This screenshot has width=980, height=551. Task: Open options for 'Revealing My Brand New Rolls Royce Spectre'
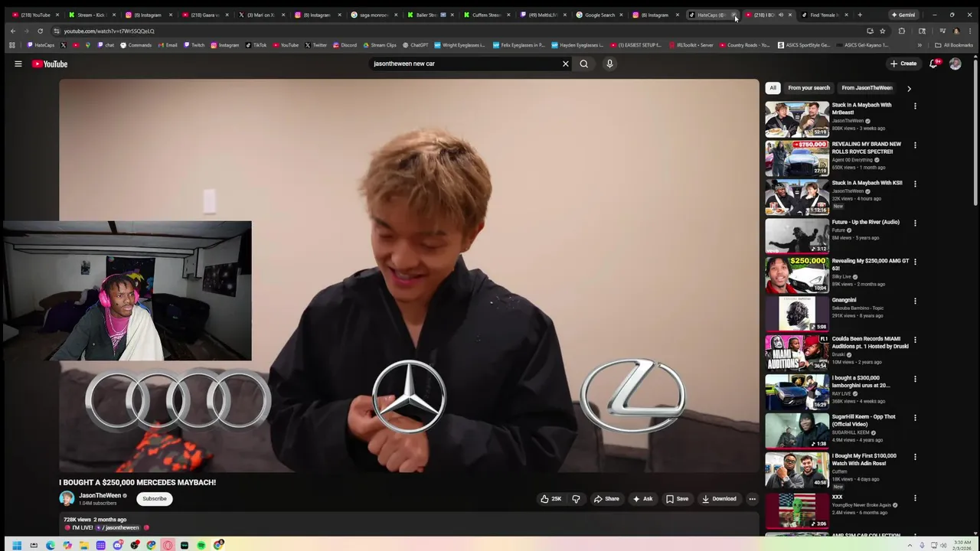pos(915,145)
